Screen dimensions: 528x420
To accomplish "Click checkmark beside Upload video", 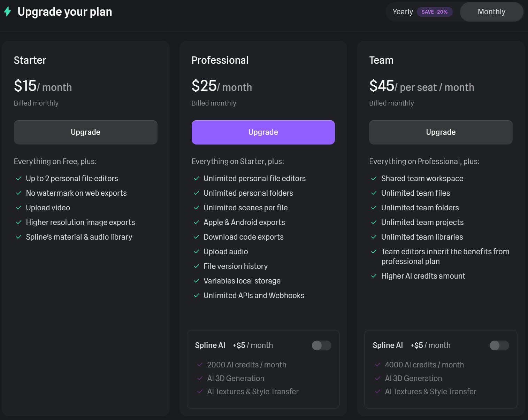I will [19, 208].
